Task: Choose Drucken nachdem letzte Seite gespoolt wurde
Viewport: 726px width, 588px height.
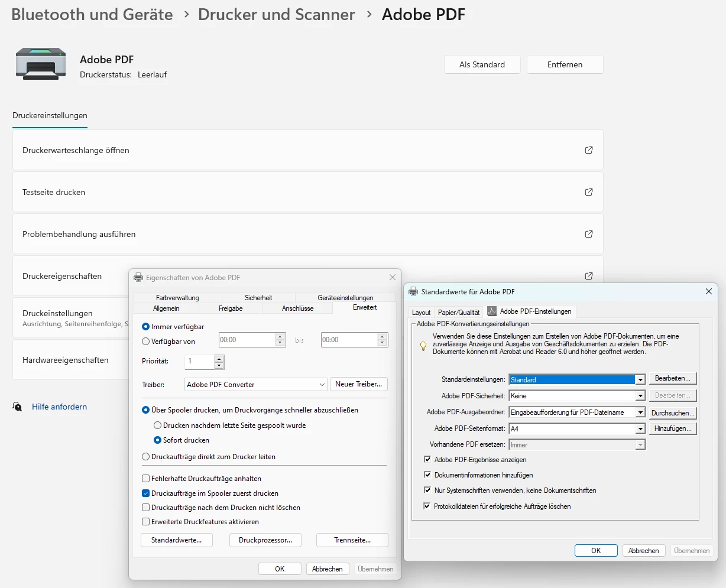Action: (157, 425)
